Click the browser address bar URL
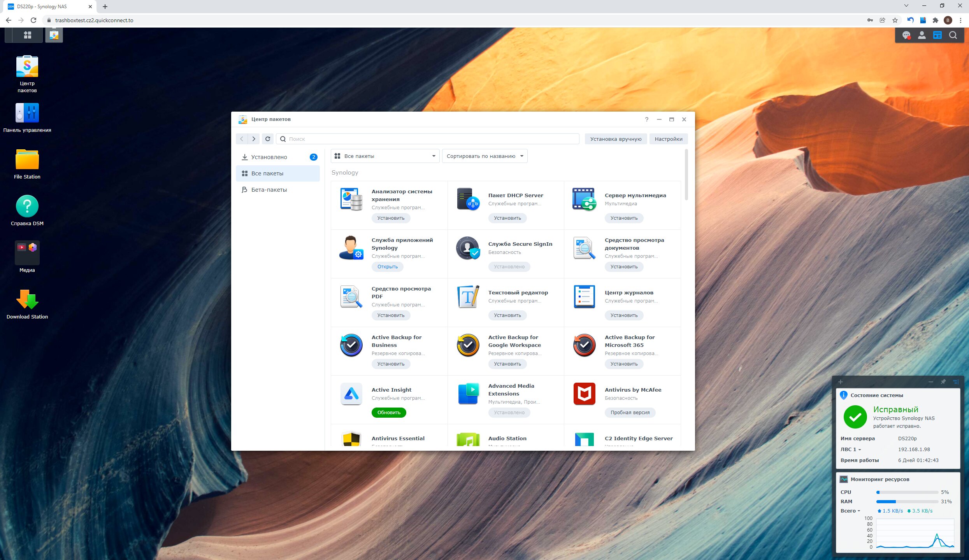This screenshot has height=560, width=969. point(94,20)
